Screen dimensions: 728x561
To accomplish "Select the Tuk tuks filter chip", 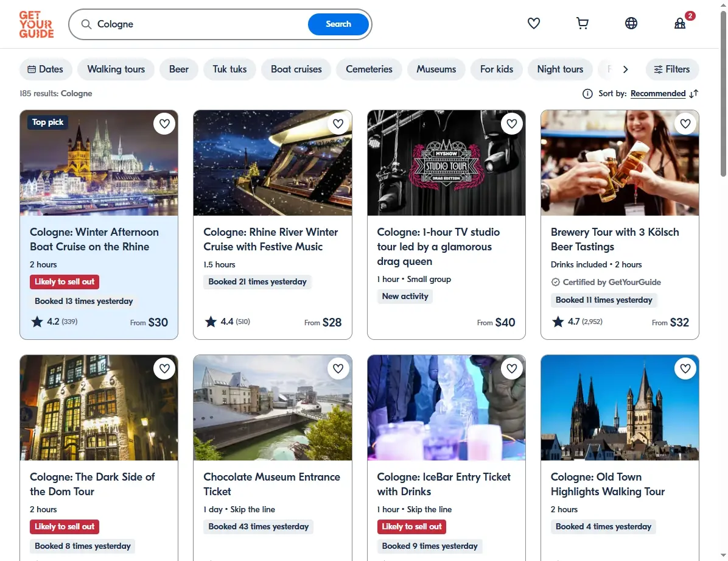I will pos(229,69).
